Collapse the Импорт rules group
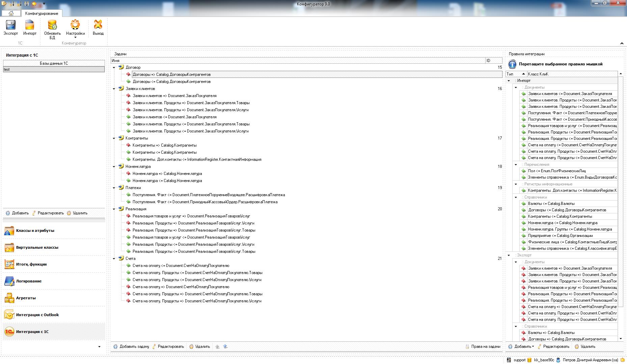The height and width of the screenshot is (364, 627). click(x=509, y=81)
